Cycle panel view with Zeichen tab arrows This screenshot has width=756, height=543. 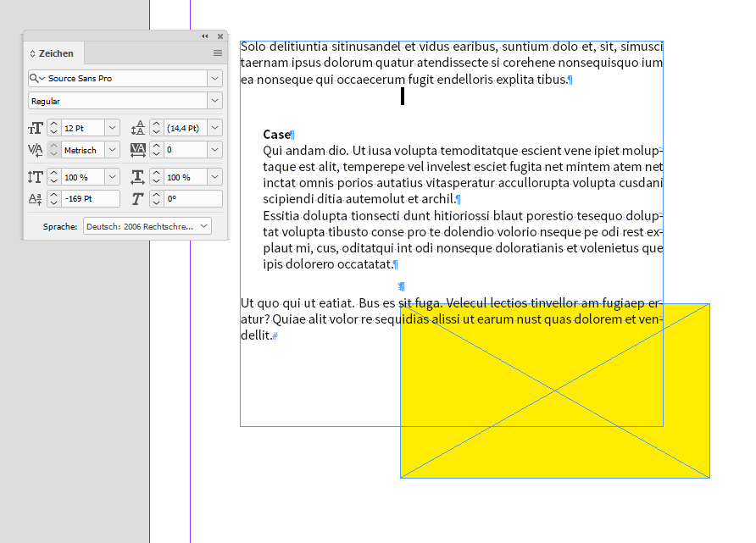pyautogui.click(x=32, y=53)
